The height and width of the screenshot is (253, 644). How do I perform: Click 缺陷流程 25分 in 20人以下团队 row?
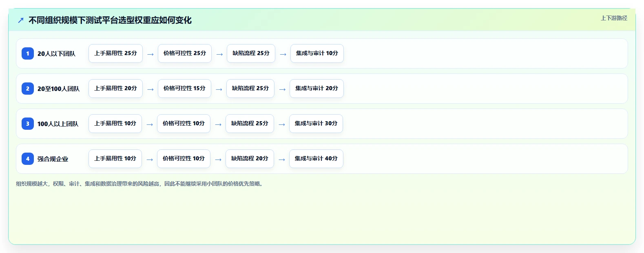251,53
